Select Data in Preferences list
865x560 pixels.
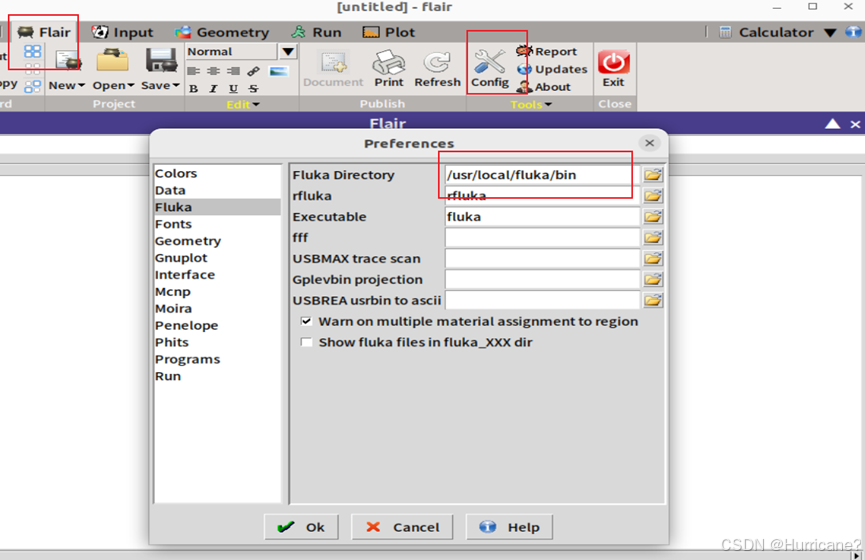coord(217,190)
